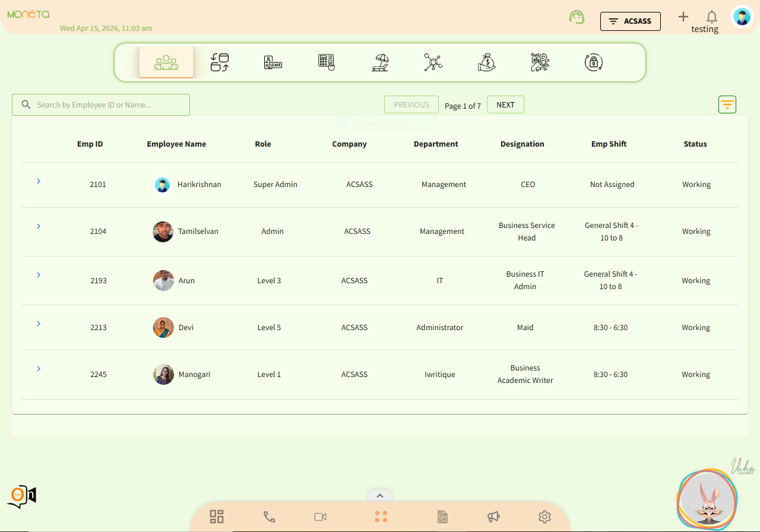Open the leave ID card icon
760x532 pixels.
click(x=273, y=62)
